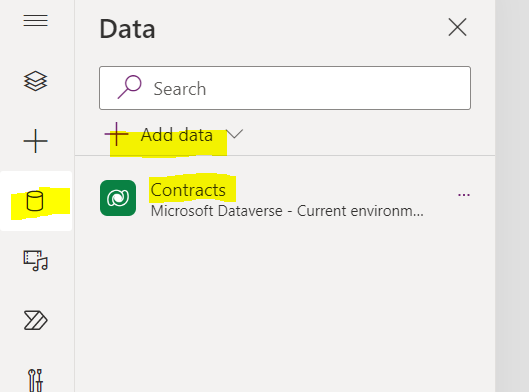Image resolution: width=529 pixels, height=392 pixels.
Task: Select the Contracts data source name
Action: [x=188, y=190]
